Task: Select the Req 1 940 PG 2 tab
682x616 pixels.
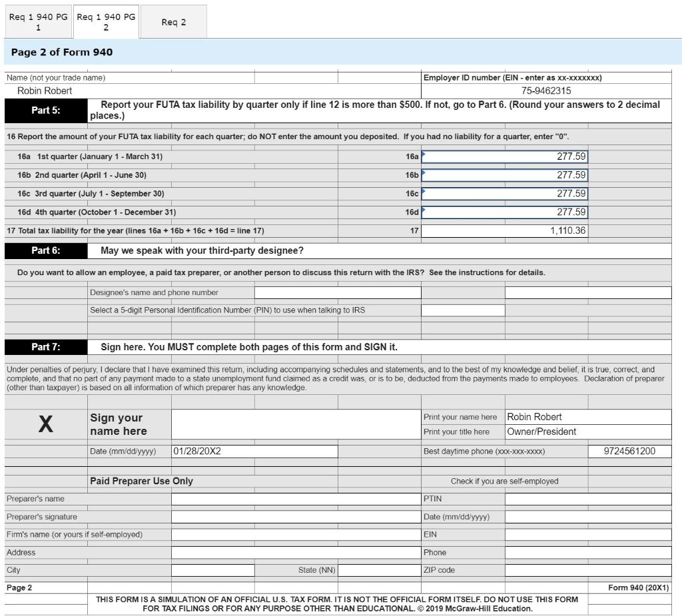Action: point(106,21)
